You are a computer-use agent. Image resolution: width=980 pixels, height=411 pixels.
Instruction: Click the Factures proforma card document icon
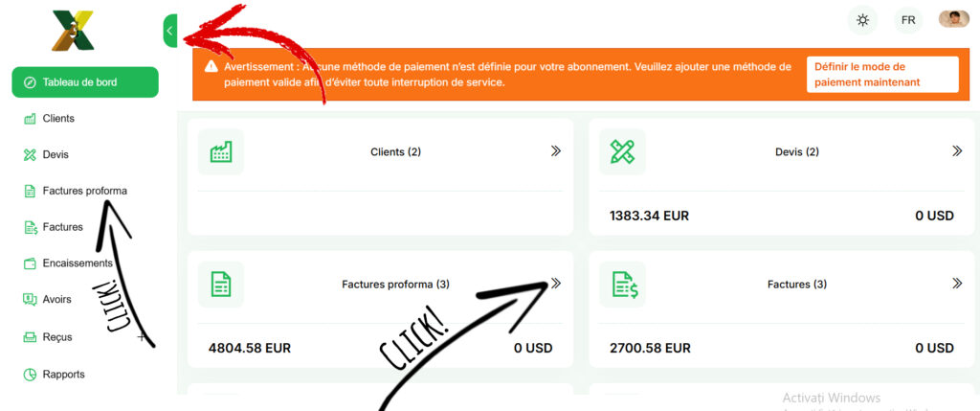[x=221, y=284]
